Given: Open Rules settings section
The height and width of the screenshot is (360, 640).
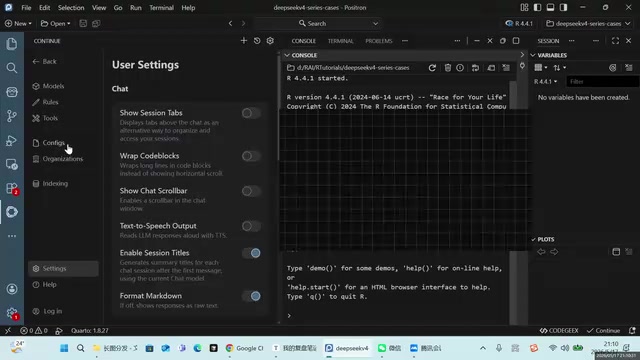Looking at the screenshot, I should pyautogui.click(x=46, y=102).
